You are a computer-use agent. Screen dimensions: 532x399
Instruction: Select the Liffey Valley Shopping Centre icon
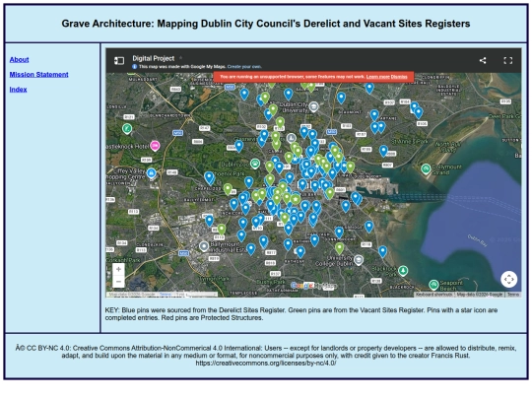(x=152, y=173)
